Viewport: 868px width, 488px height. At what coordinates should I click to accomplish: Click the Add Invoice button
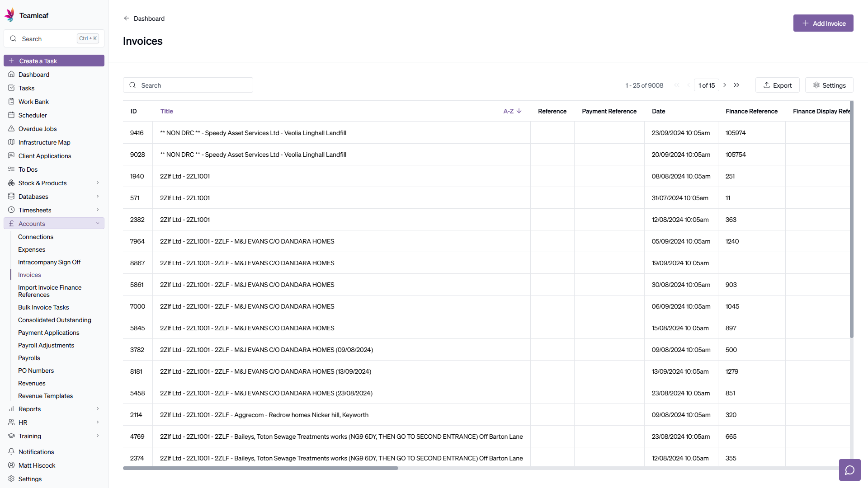pyautogui.click(x=823, y=23)
